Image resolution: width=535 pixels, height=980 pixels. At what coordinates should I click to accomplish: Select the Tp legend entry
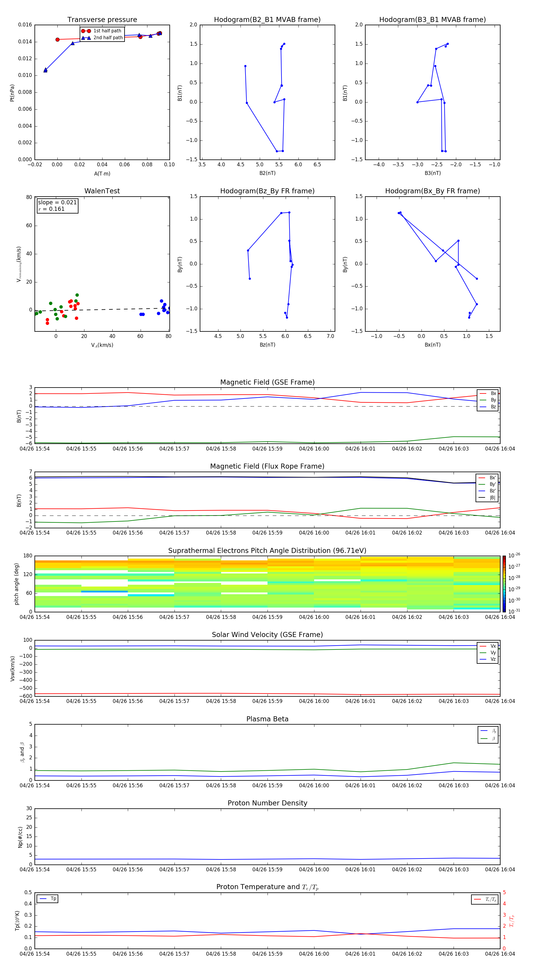click(x=48, y=899)
